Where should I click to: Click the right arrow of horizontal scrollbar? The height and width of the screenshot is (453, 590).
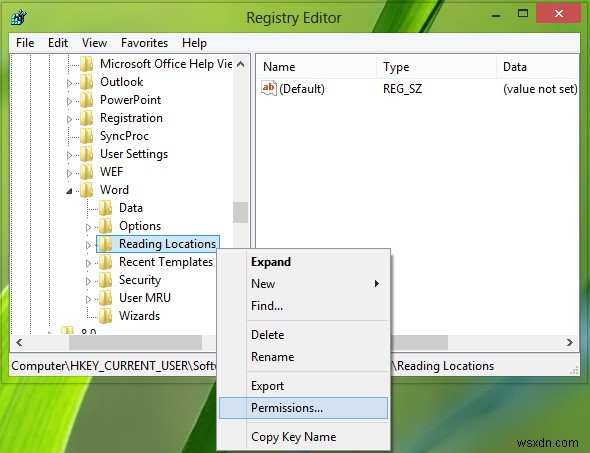pos(570,342)
